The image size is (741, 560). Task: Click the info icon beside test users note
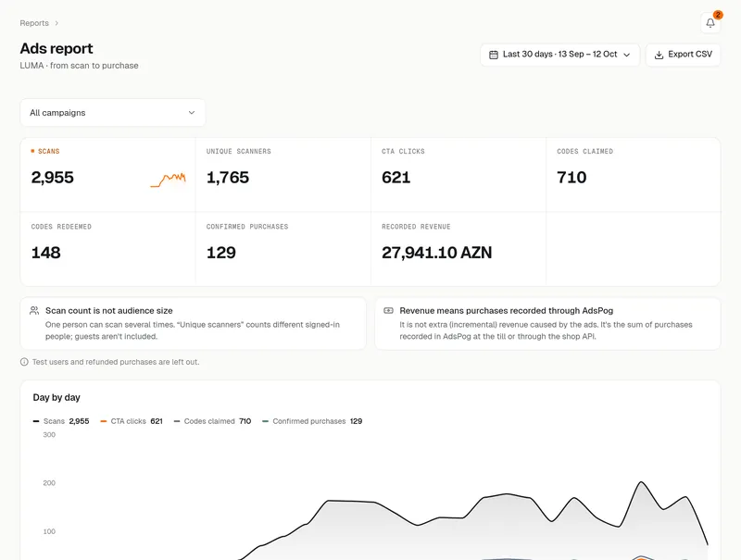click(x=24, y=362)
